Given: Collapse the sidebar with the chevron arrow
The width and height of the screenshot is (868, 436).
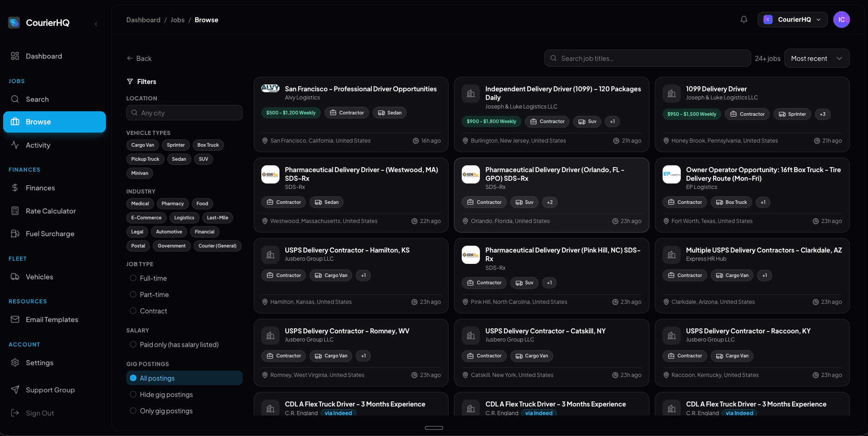Looking at the screenshot, I should pos(96,24).
